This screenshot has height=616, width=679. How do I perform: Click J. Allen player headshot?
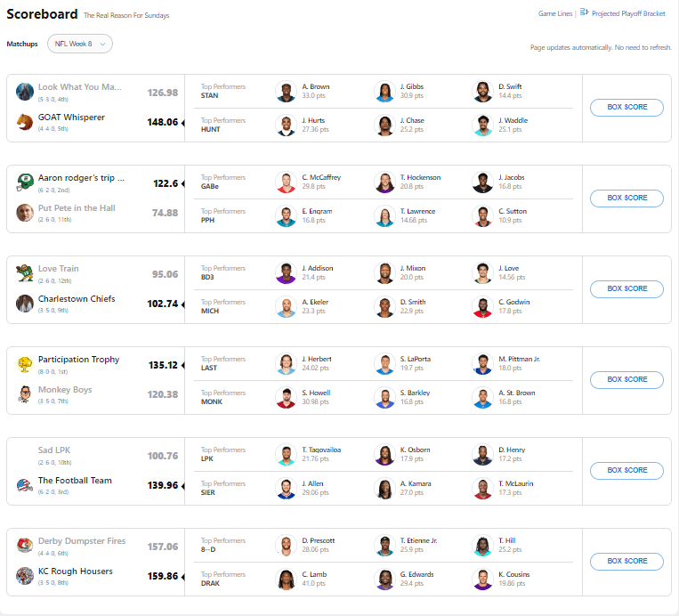click(x=286, y=489)
